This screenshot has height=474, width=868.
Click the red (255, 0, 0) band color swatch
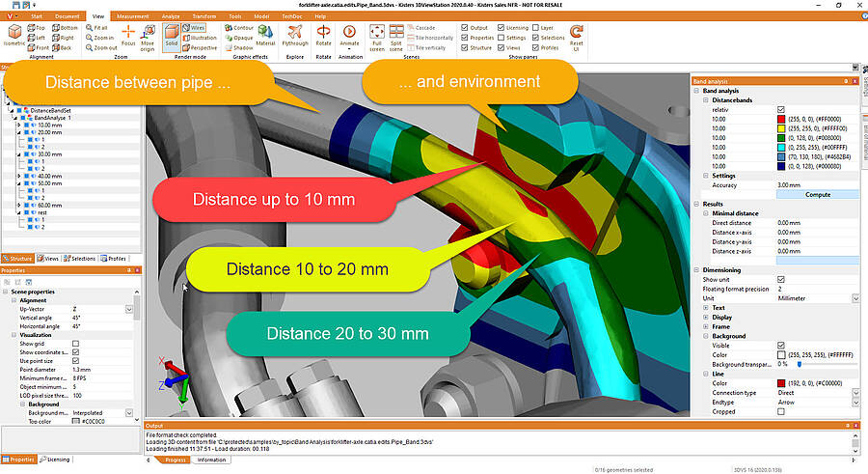781,119
